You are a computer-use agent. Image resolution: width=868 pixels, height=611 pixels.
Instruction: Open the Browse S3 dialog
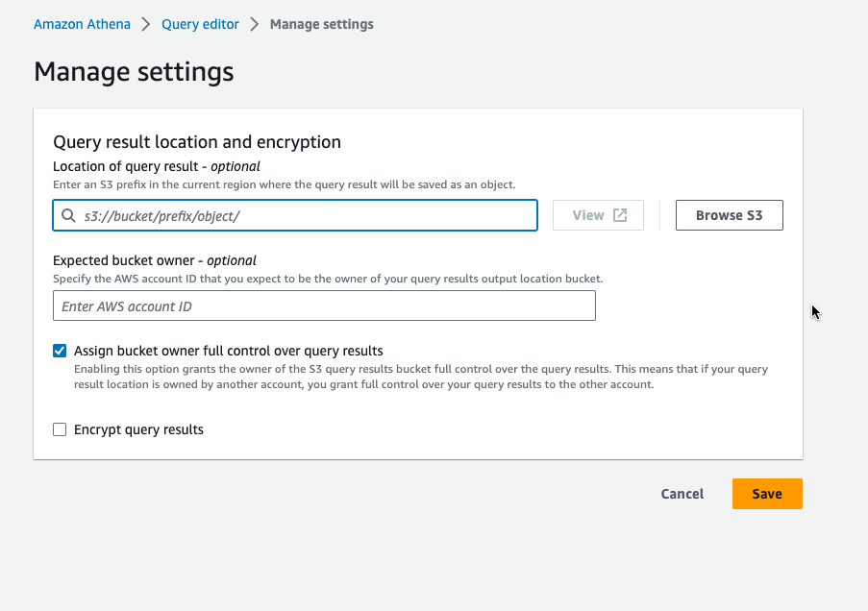point(729,215)
